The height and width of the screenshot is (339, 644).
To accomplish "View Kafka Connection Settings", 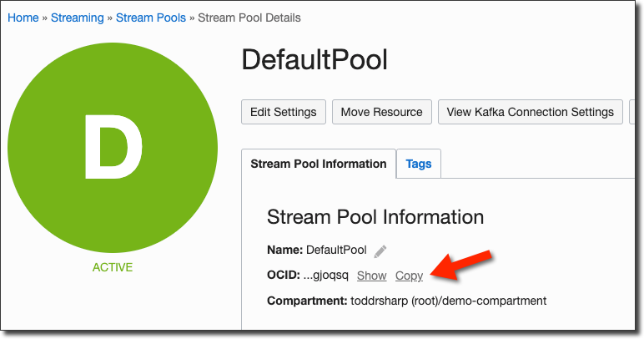I will 531,112.
